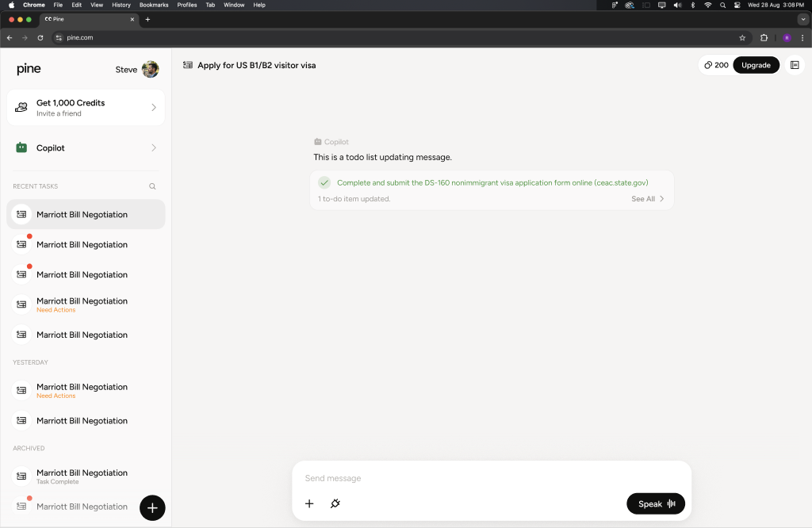This screenshot has height=528, width=812.
Task: Open the DS-160 application to-do item
Action: (x=492, y=182)
